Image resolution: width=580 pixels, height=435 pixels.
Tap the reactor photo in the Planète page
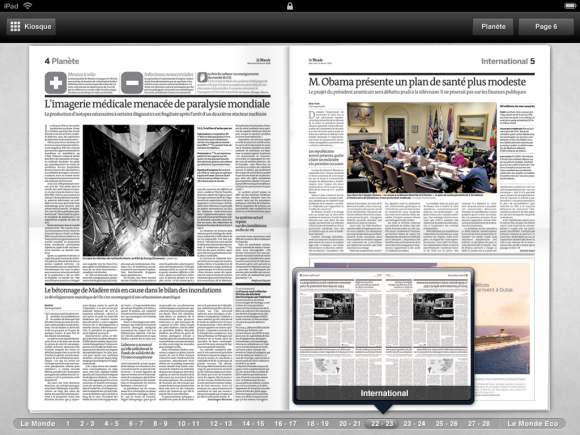[138, 190]
